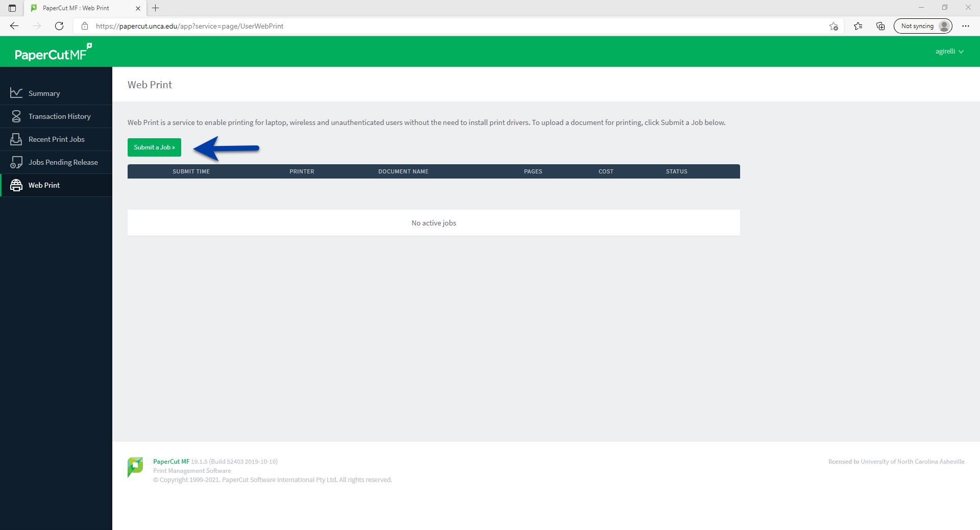Expand the agirelli user dropdown
The width and height of the screenshot is (980, 530).
pyautogui.click(x=949, y=52)
